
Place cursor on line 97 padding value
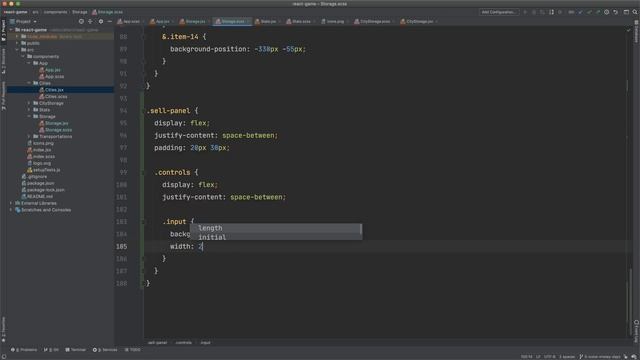coord(210,148)
